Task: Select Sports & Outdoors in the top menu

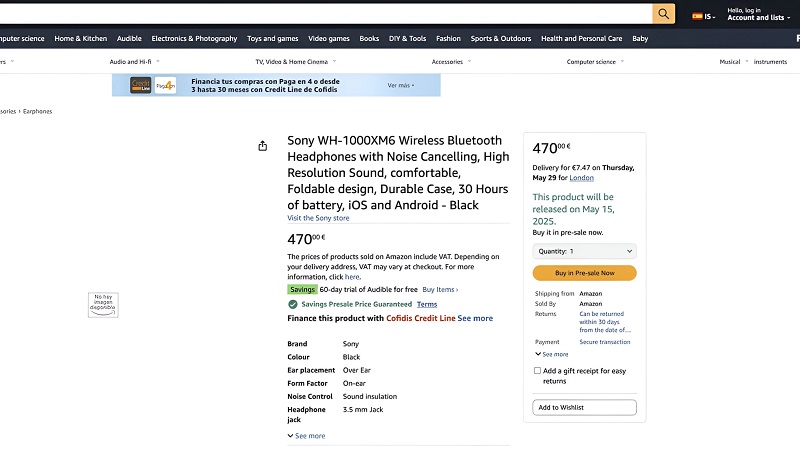Action: pyautogui.click(x=501, y=39)
